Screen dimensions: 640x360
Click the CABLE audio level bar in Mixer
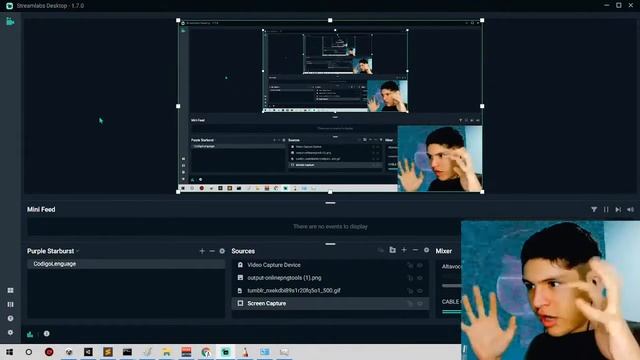451,312
